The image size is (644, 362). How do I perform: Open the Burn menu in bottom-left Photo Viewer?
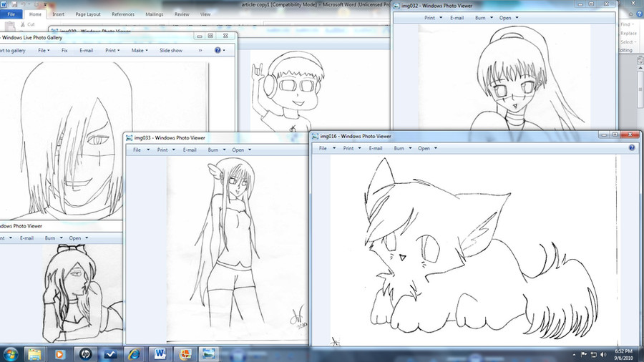(54, 238)
